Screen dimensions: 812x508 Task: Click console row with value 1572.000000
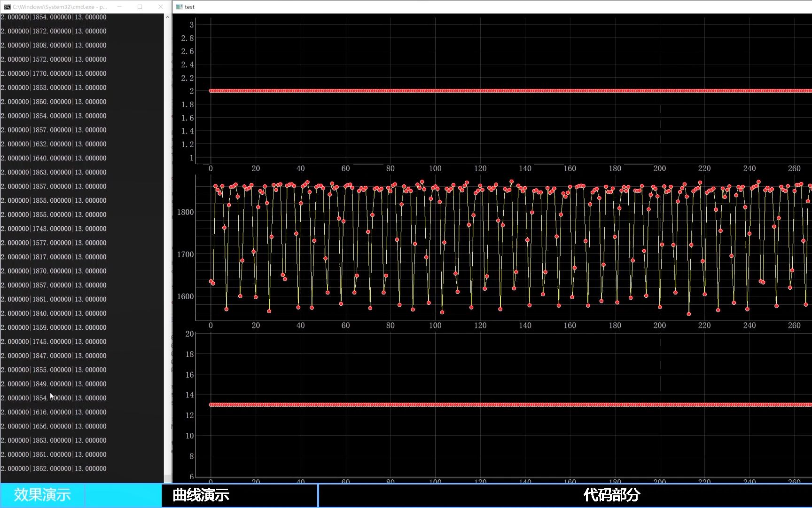click(54, 59)
